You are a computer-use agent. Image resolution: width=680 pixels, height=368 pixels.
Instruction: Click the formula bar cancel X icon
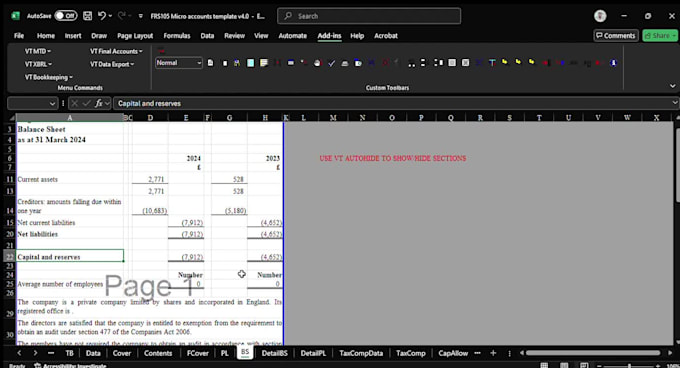pos(75,103)
